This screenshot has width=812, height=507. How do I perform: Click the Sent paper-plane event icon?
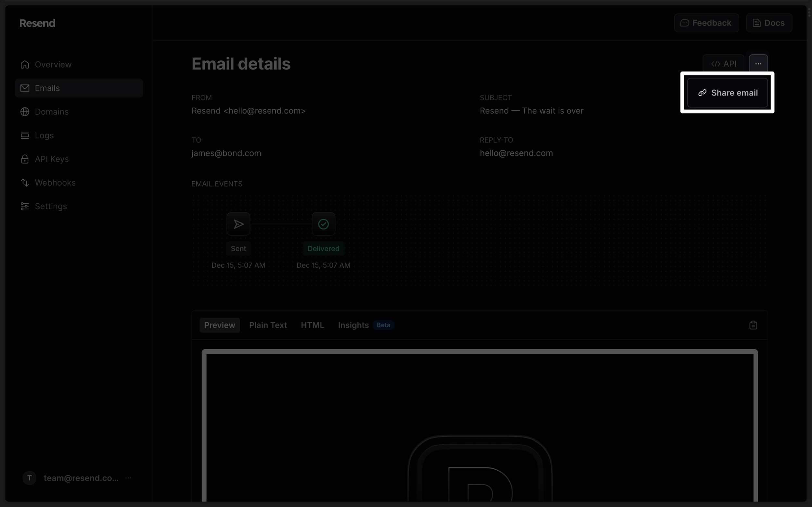coord(238,224)
